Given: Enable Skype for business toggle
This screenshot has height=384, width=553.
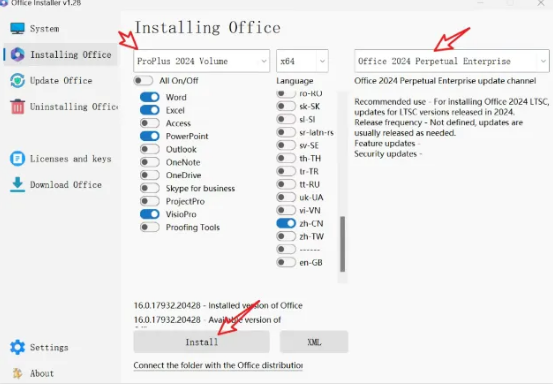Looking at the screenshot, I should click(150, 188).
